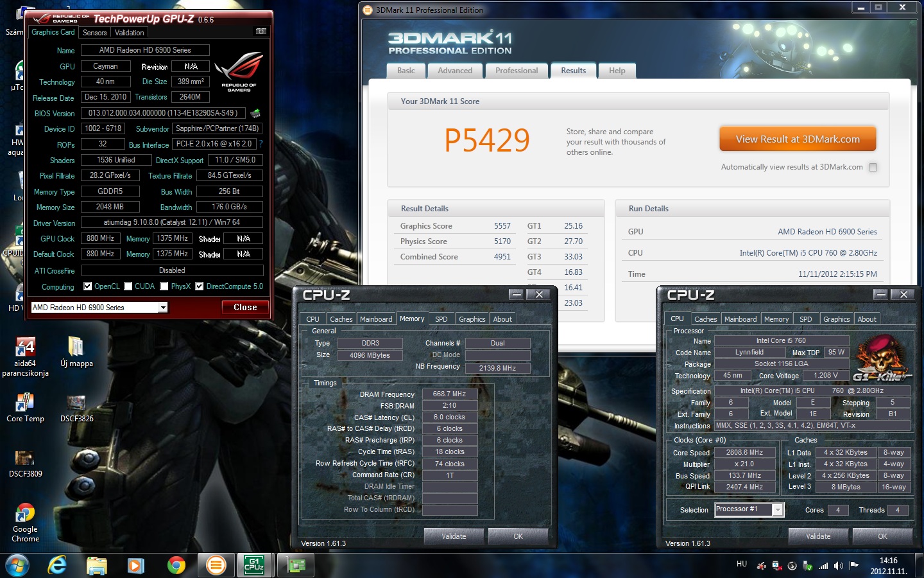Image resolution: width=924 pixels, height=578 pixels.
Task: Click Validate in the CPU-Z memory timings window
Action: [x=454, y=536]
